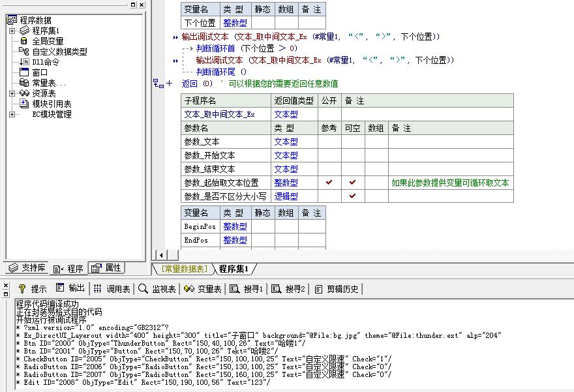Expand first 输出调试文本 line arrow
Image resolution: width=574 pixels, height=392 pixels.
pos(175,37)
